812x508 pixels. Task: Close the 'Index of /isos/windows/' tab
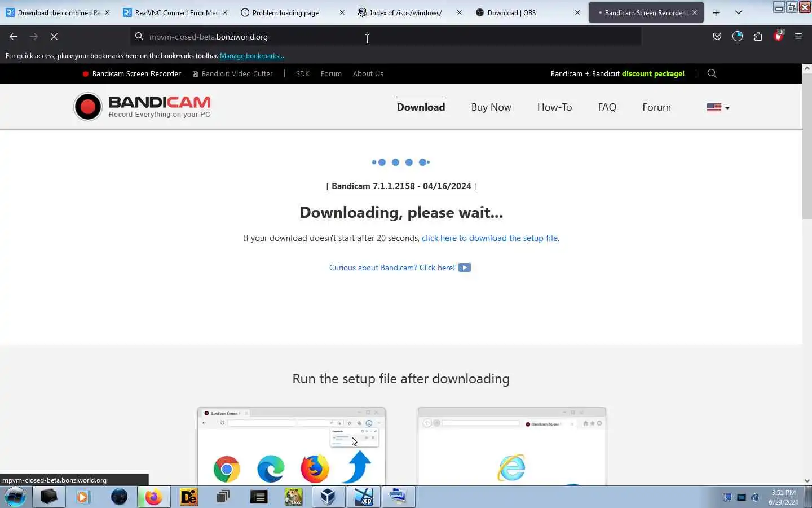coord(459,12)
